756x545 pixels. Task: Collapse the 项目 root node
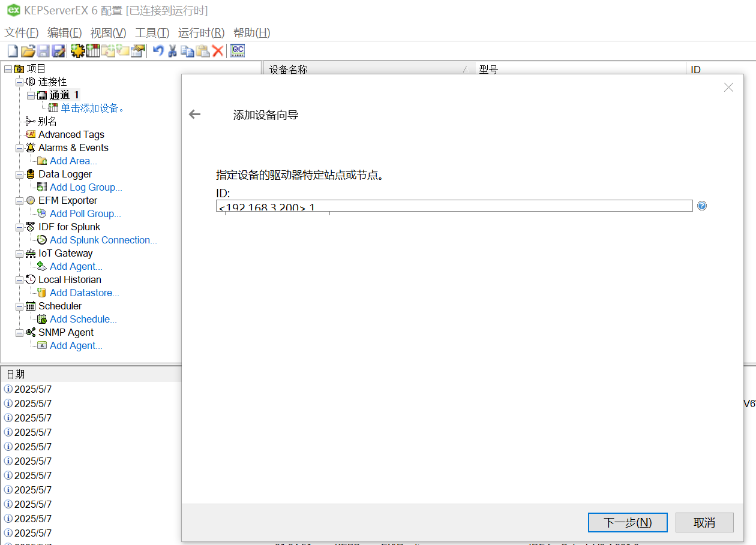point(8,69)
